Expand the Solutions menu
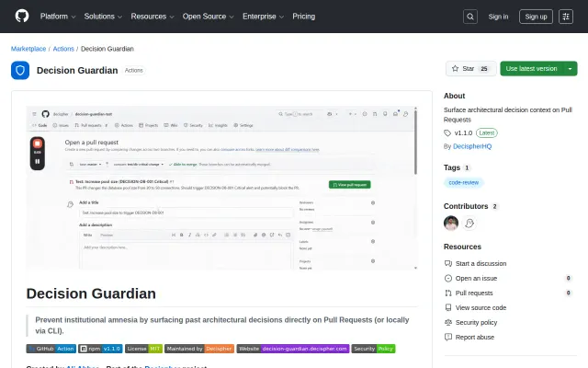This screenshot has height=368, width=588. tap(103, 17)
